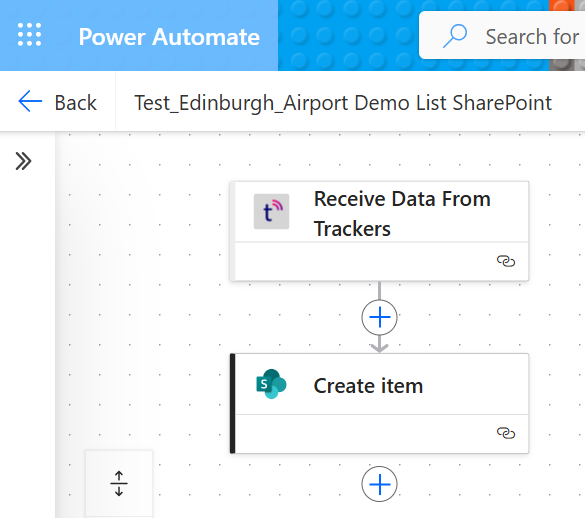Expand the left panel with double chevron
The width and height of the screenshot is (585, 518).
click(x=24, y=161)
